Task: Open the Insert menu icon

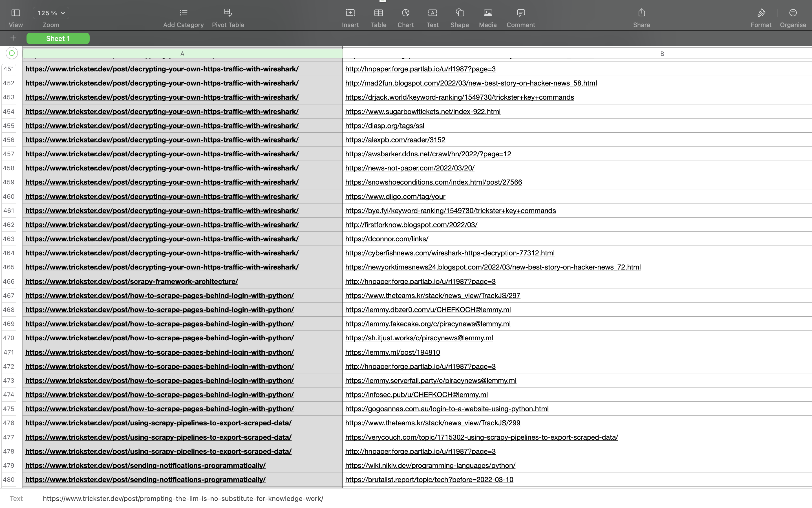Action: 350,13
